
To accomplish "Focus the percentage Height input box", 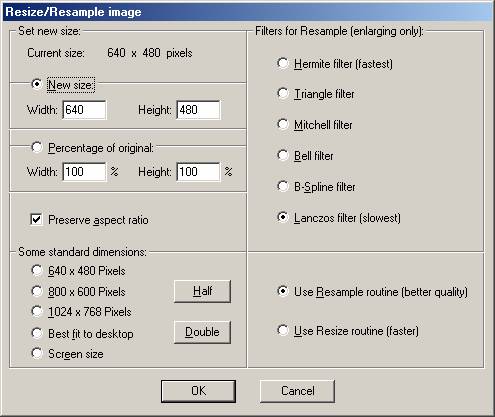I will point(198,172).
